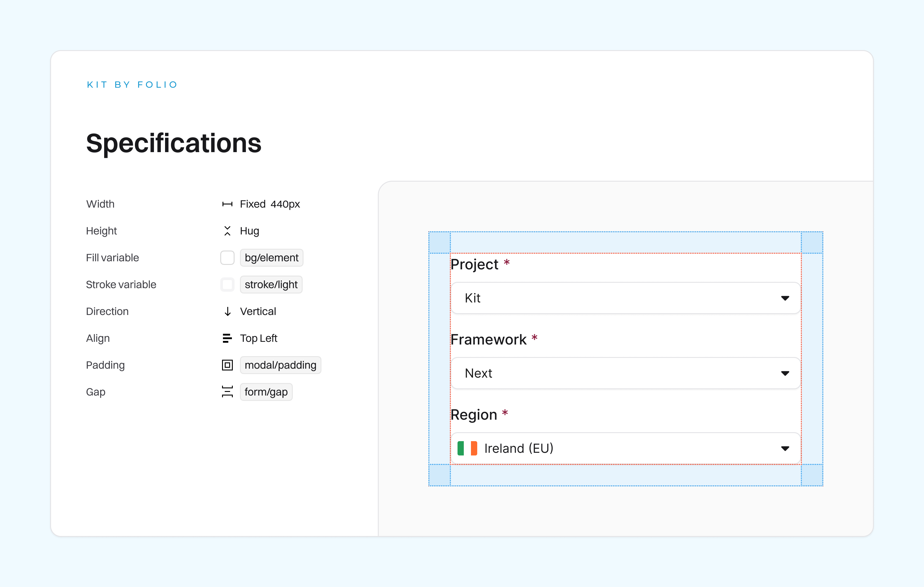Click the form/gap token tag
The image size is (924, 587).
pyautogui.click(x=266, y=392)
